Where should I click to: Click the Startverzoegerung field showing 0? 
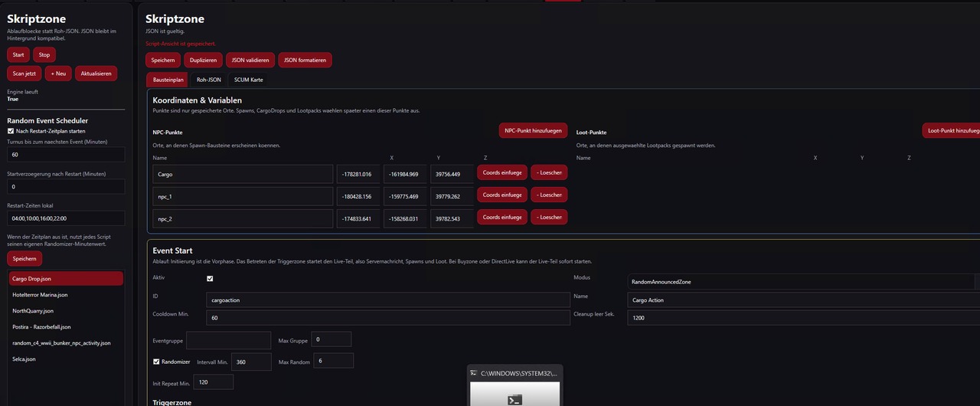[66, 187]
